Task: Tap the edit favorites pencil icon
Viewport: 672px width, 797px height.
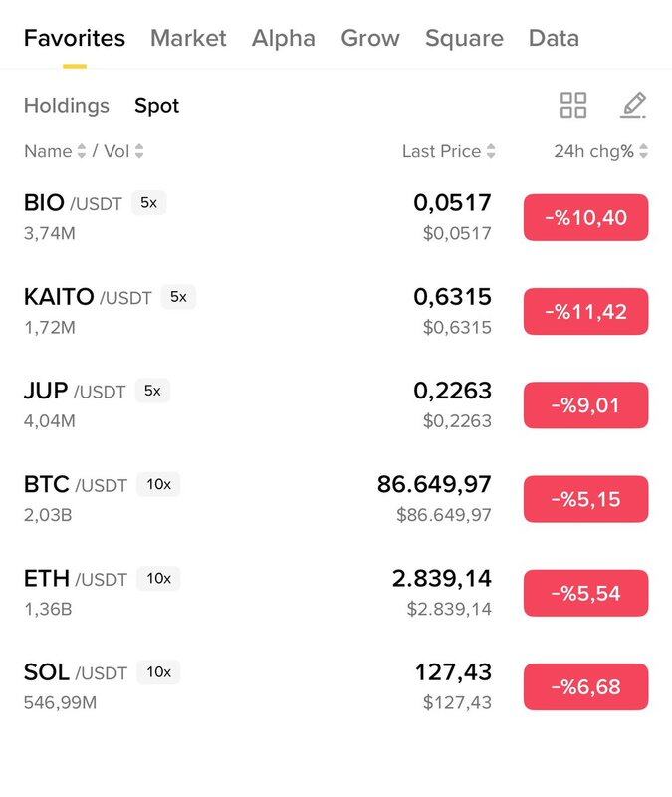Action: 633,105
